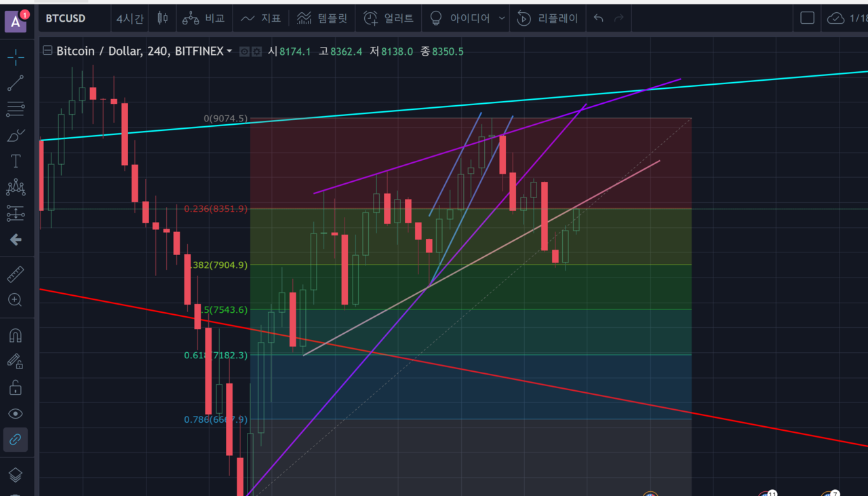
Task: Toggle lock all drawing tools
Action: pyautogui.click(x=16, y=387)
